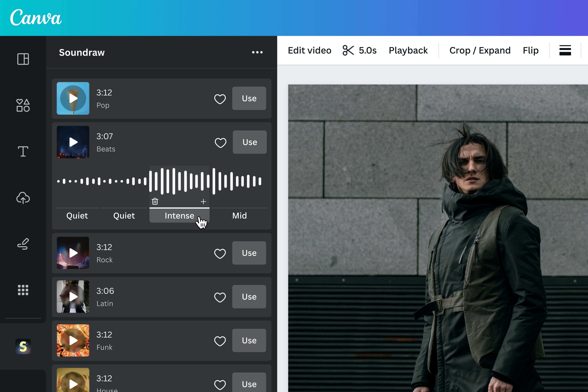Open Playback settings
The width and height of the screenshot is (588, 392).
408,50
